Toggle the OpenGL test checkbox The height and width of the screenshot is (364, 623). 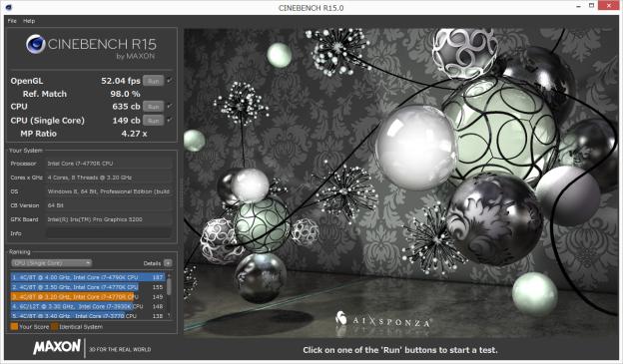coord(170,81)
